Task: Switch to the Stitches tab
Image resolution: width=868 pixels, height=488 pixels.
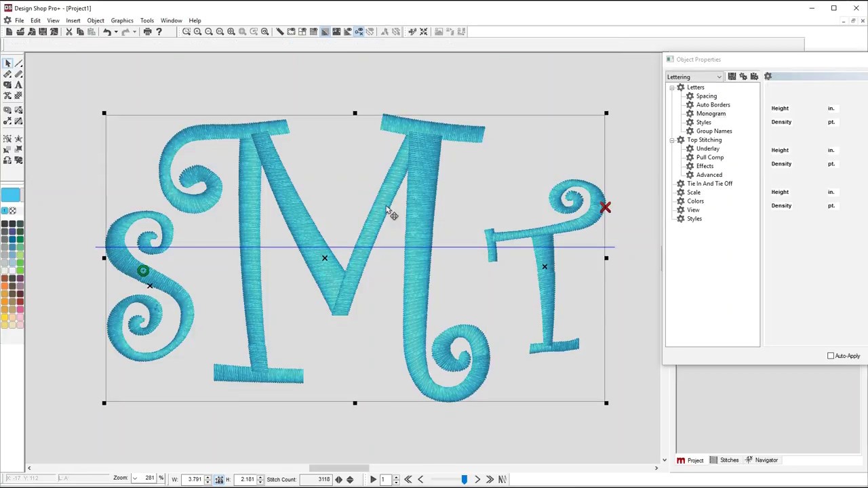Action: pyautogui.click(x=724, y=460)
